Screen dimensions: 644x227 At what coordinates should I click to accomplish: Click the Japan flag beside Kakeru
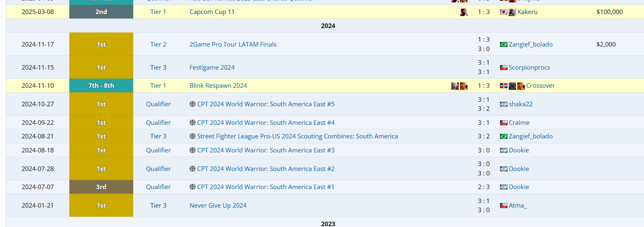point(503,12)
